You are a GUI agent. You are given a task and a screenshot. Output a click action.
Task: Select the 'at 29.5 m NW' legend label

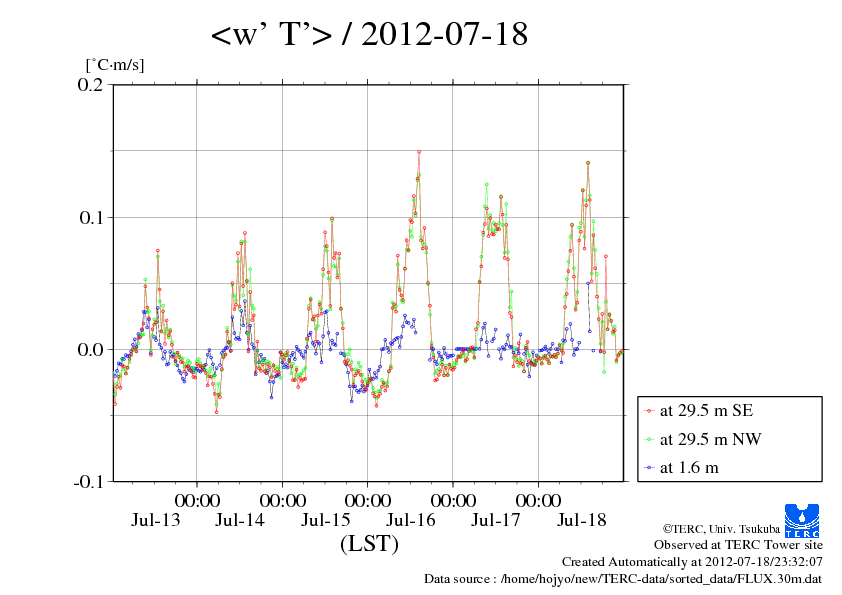pos(710,439)
